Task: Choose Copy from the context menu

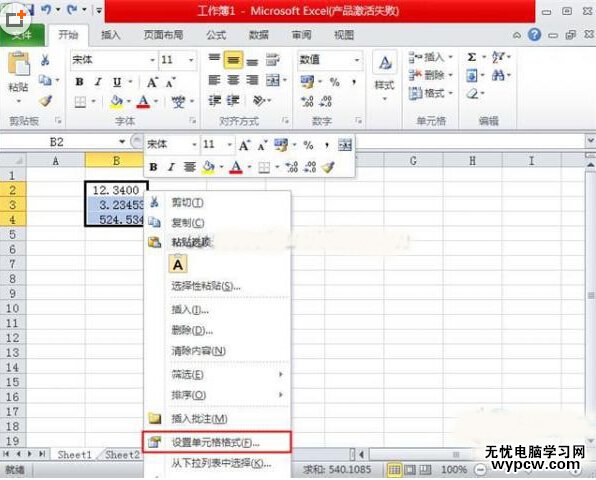Action: point(217,222)
